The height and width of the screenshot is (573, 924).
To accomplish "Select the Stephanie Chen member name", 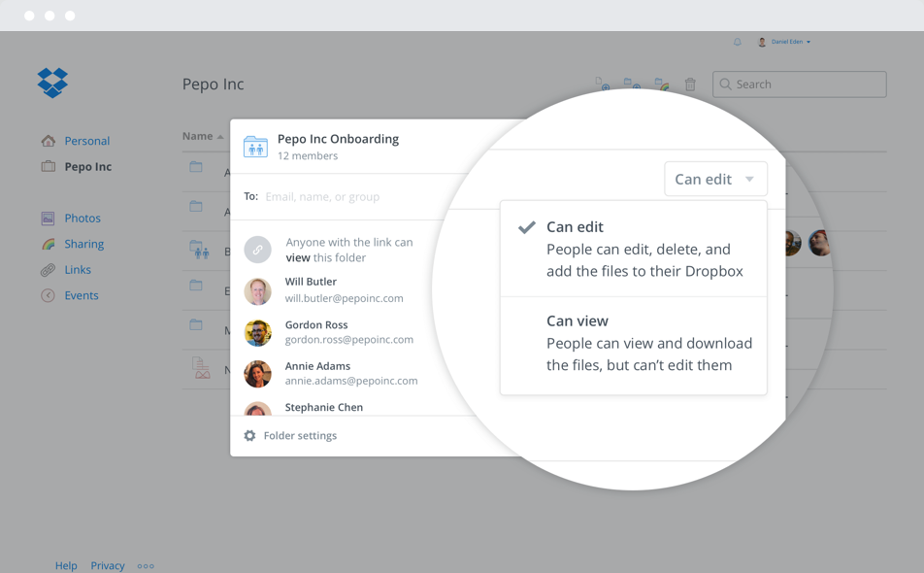I will coord(324,407).
